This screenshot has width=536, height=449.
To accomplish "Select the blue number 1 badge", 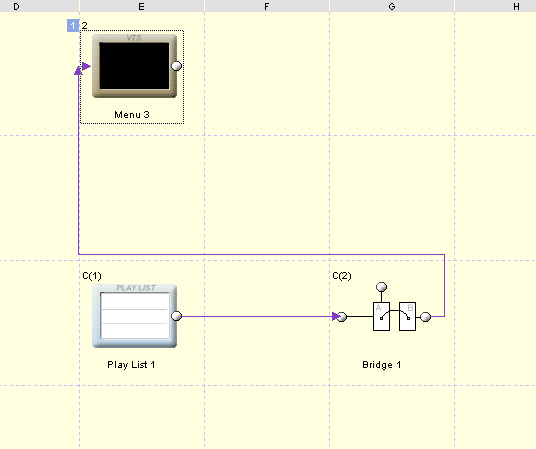I will click(x=72, y=26).
